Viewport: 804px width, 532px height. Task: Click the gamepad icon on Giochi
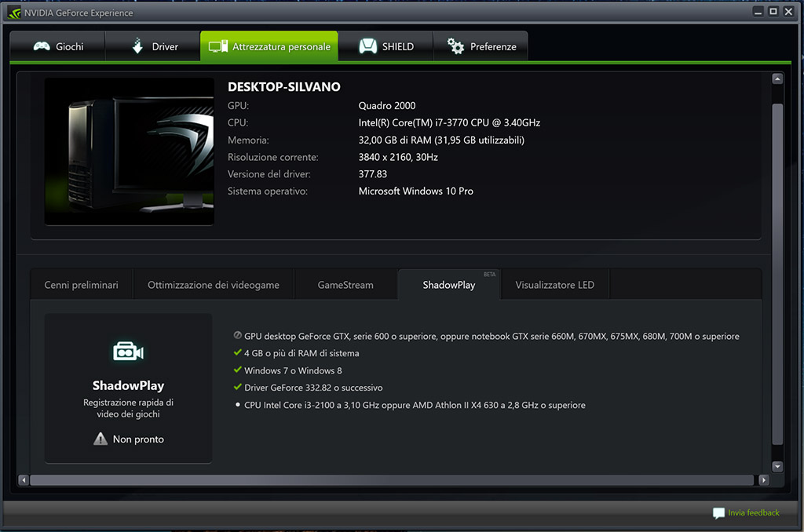point(42,46)
